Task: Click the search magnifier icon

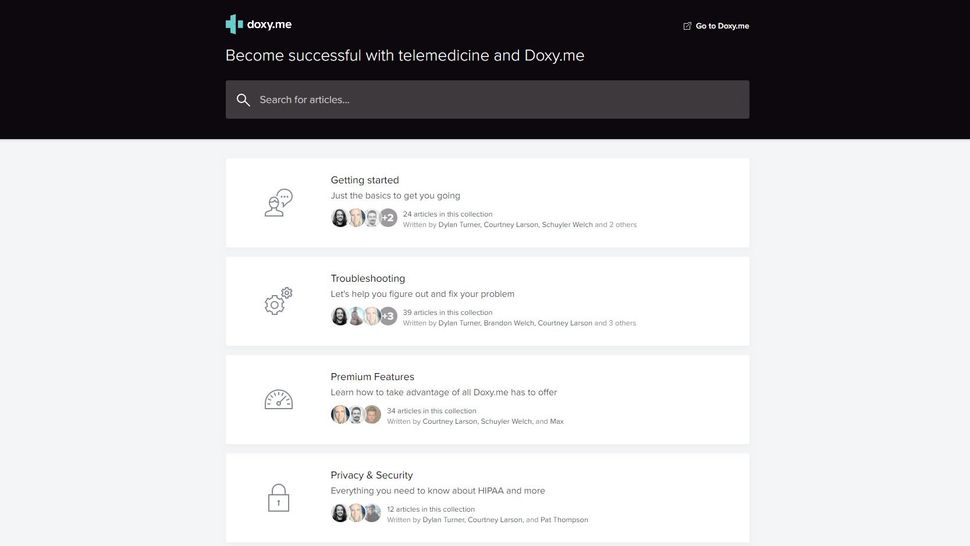Action: click(243, 100)
